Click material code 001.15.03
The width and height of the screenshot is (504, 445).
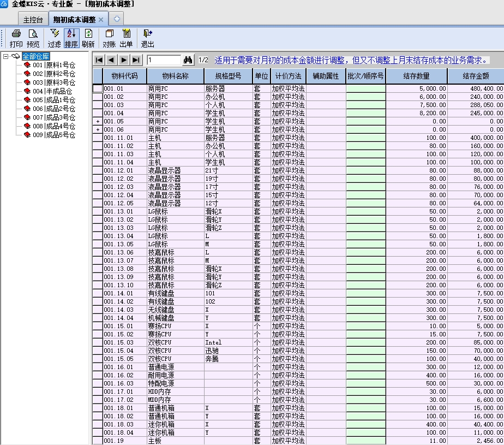click(125, 343)
